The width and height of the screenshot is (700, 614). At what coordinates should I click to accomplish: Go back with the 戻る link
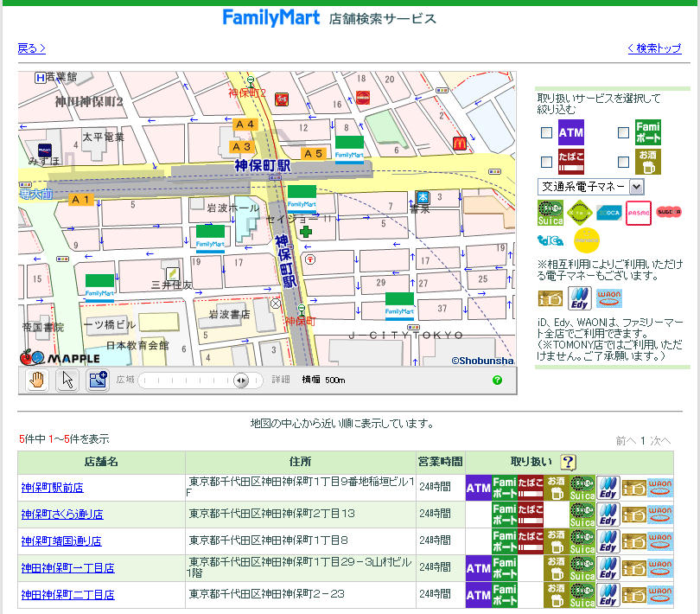click(31, 48)
